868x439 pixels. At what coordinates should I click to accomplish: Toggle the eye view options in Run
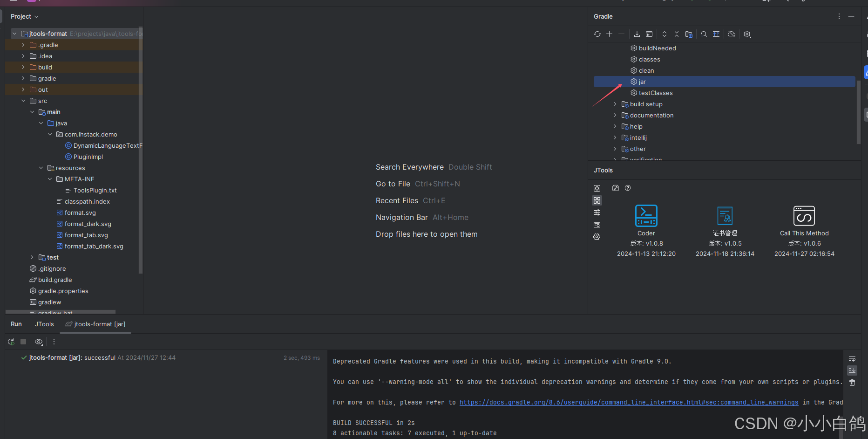[x=39, y=342]
